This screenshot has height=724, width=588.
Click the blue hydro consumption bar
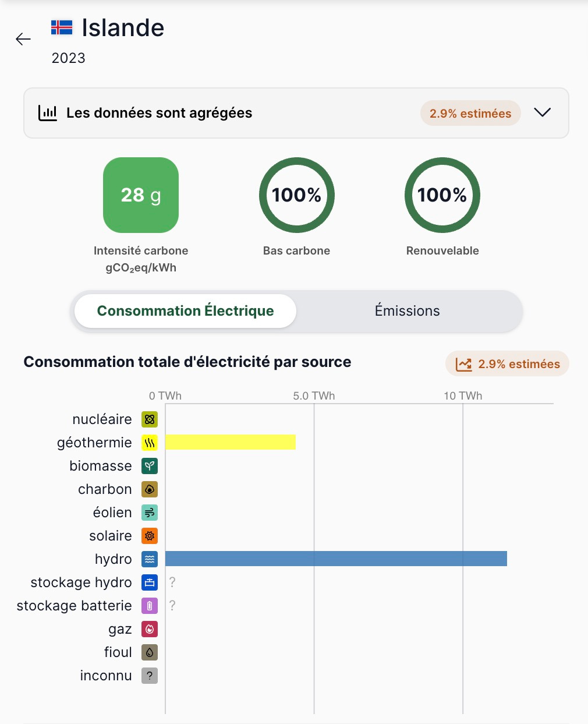point(336,559)
